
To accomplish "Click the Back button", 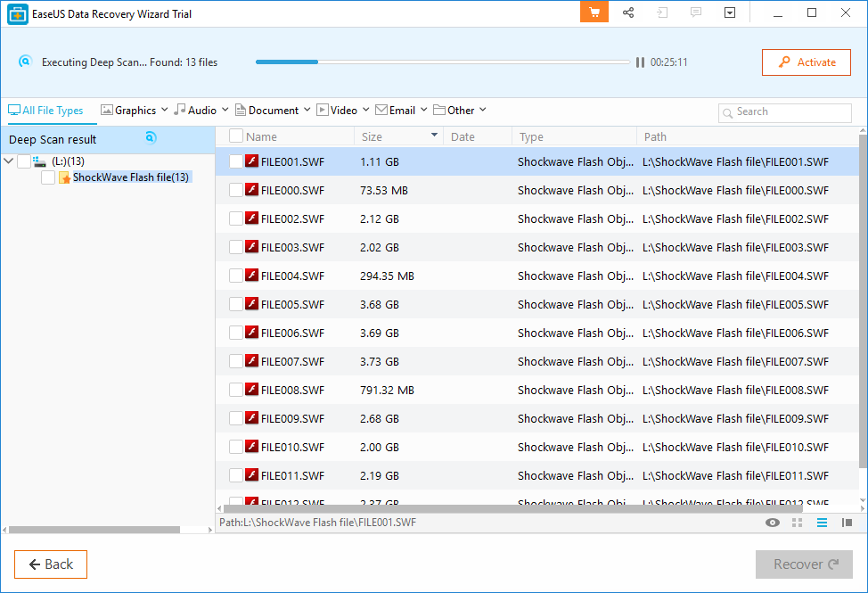I will point(51,564).
